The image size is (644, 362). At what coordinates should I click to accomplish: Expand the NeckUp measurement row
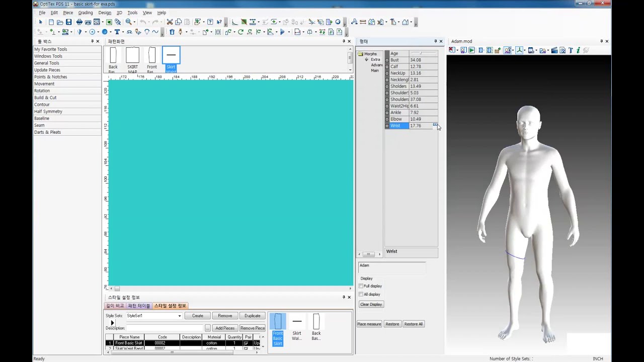387,73
